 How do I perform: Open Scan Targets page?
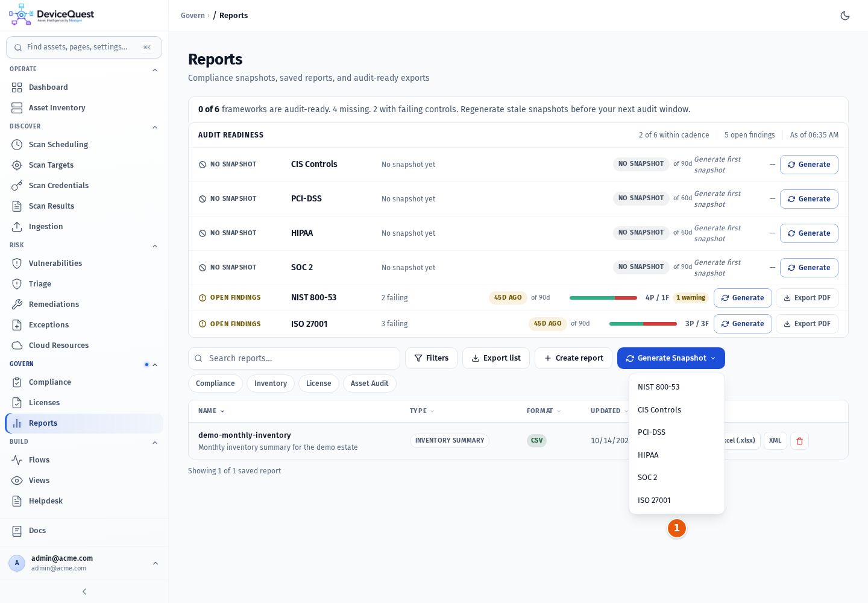84,165
